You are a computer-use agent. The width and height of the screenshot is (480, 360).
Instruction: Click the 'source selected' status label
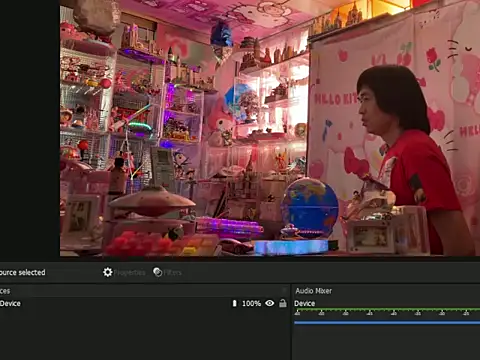[23, 272]
